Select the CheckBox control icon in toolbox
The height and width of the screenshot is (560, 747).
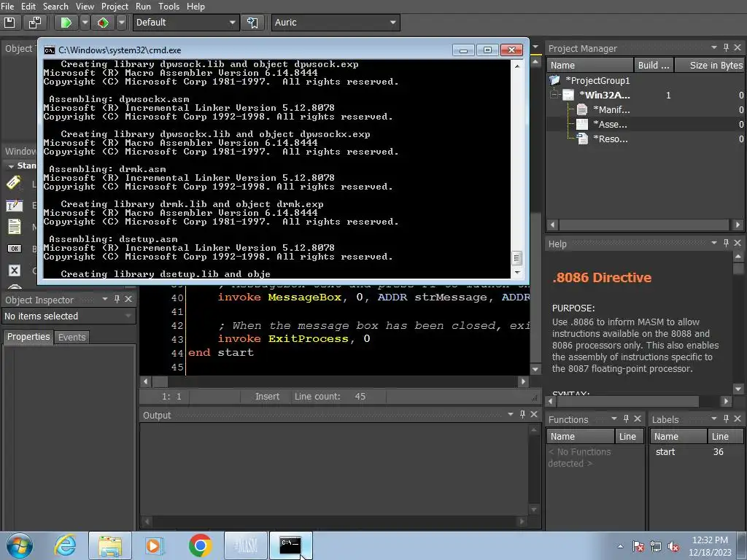15,271
